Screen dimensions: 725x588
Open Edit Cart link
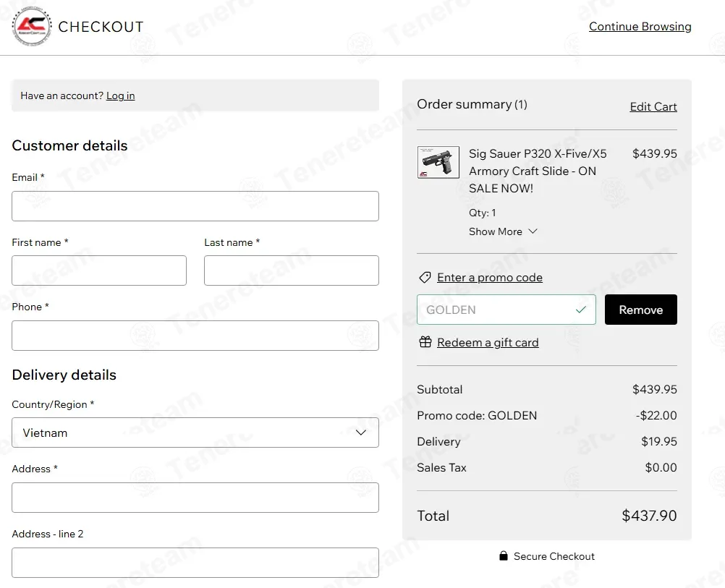(x=653, y=107)
